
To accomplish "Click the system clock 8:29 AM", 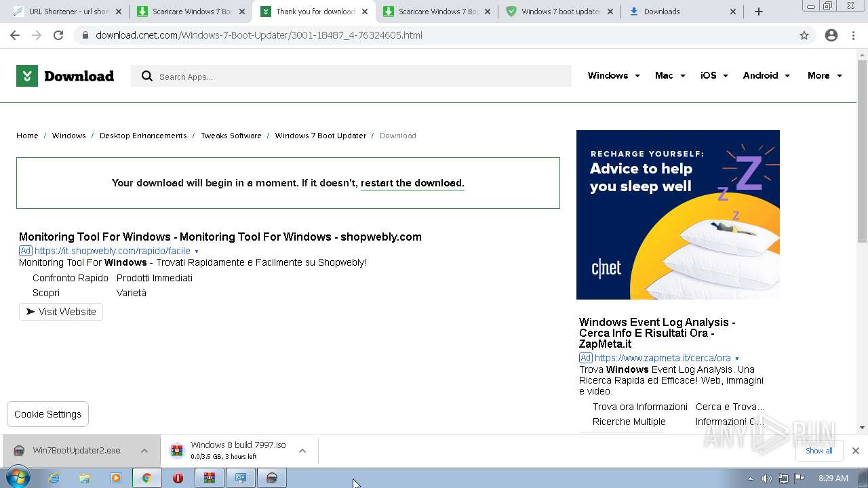I will 833,479.
